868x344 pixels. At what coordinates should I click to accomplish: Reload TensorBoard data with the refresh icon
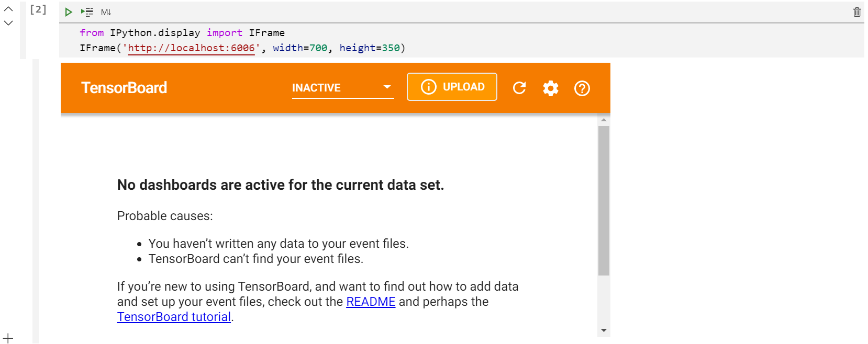(519, 88)
